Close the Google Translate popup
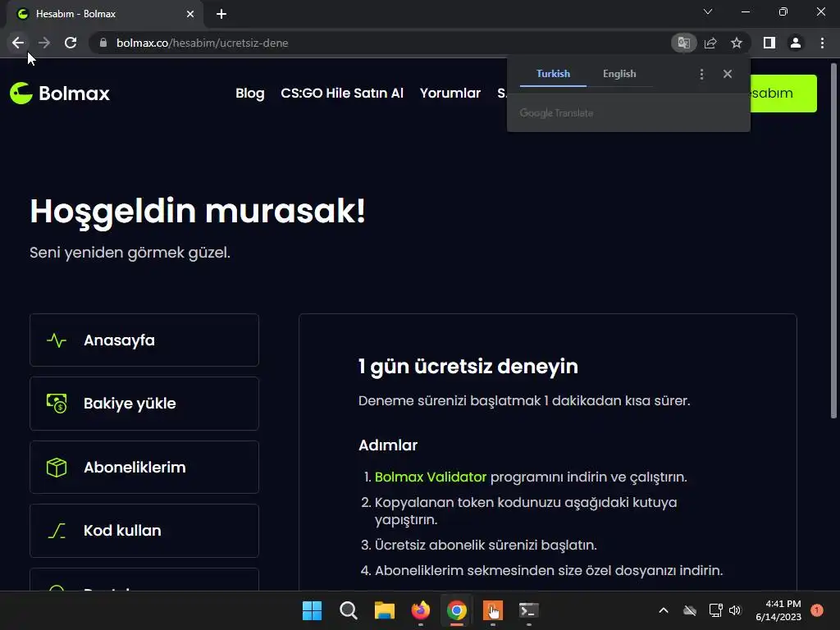Screen dimensions: 840x630 pos(727,74)
